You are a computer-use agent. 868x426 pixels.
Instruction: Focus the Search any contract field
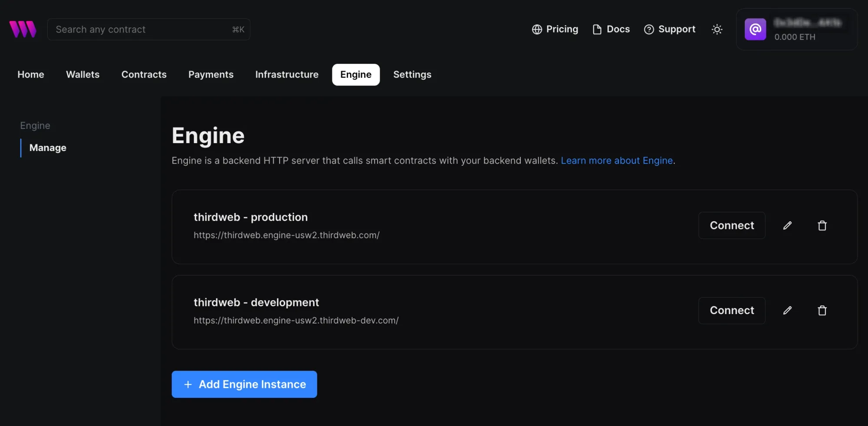point(149,29)
